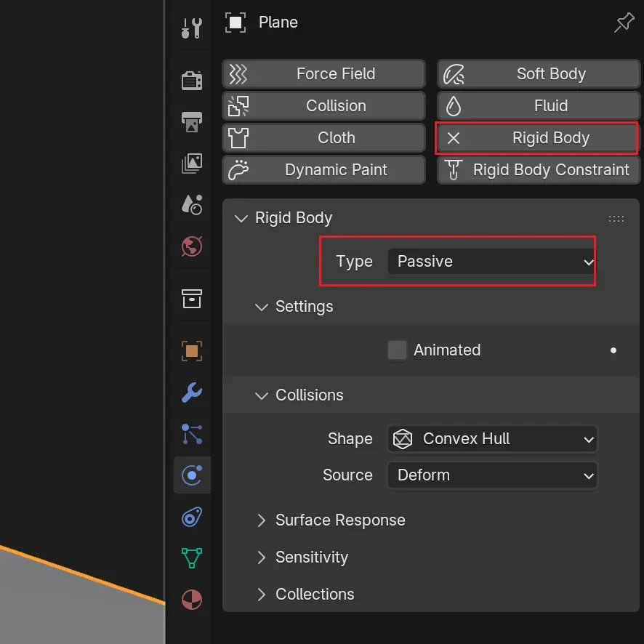Enable Collision physics
Screen dimensions: 644x644
pos(323,106)
